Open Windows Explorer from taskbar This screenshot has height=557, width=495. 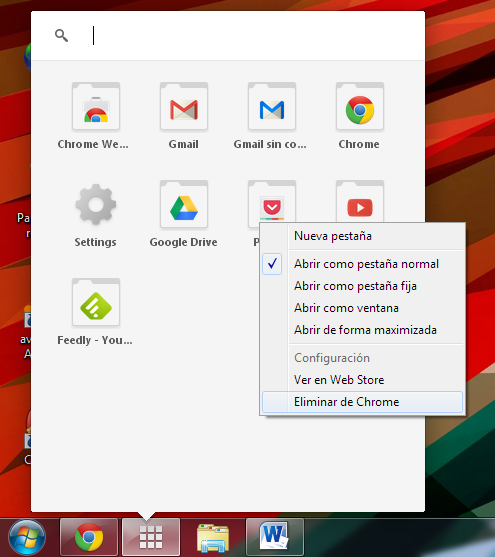pyautogui.click(x=213, y=537)
